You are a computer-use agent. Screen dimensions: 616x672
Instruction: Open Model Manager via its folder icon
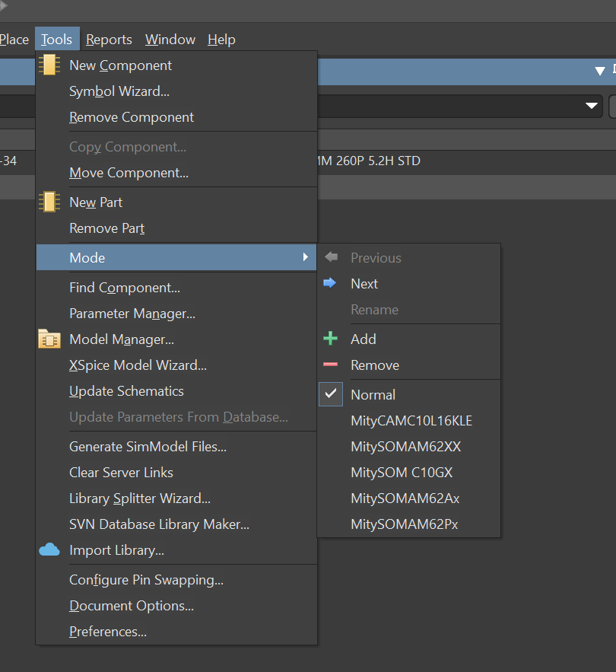click(49, 339)
